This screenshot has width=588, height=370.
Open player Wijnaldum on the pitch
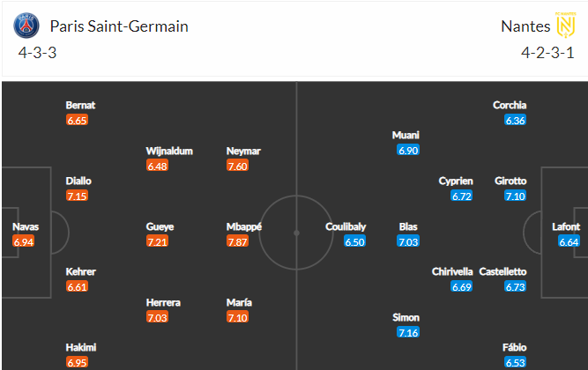click(169, 151)
